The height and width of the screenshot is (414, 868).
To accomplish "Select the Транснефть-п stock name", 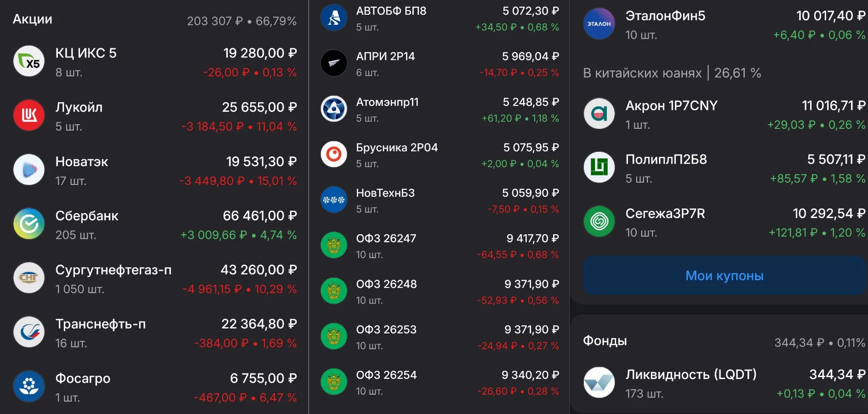I will 101,324.
